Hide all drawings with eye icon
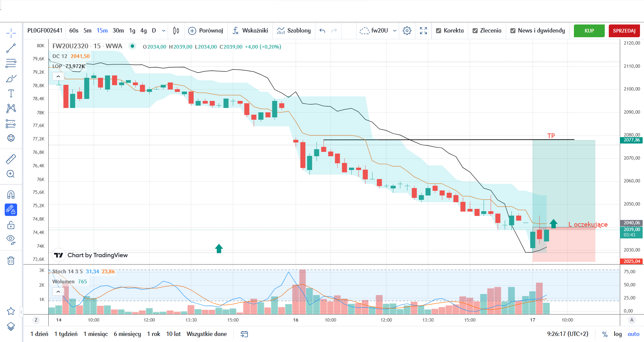The image size is (644, 342). [x=11, y=239]
